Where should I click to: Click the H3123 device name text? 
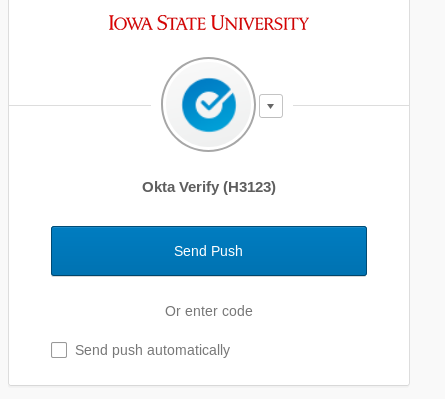tap(249, 187)
